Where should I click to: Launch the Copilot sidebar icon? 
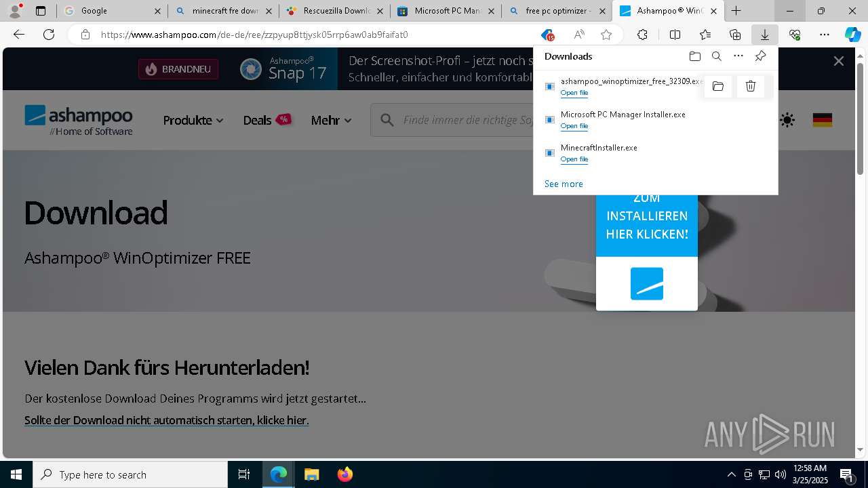click(x=852, y=35)
